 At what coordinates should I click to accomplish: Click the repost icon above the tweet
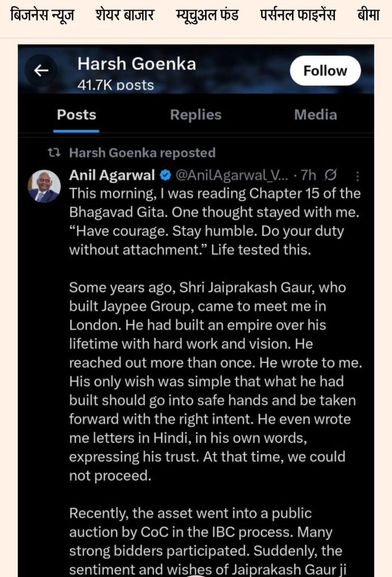coord(54,153)
